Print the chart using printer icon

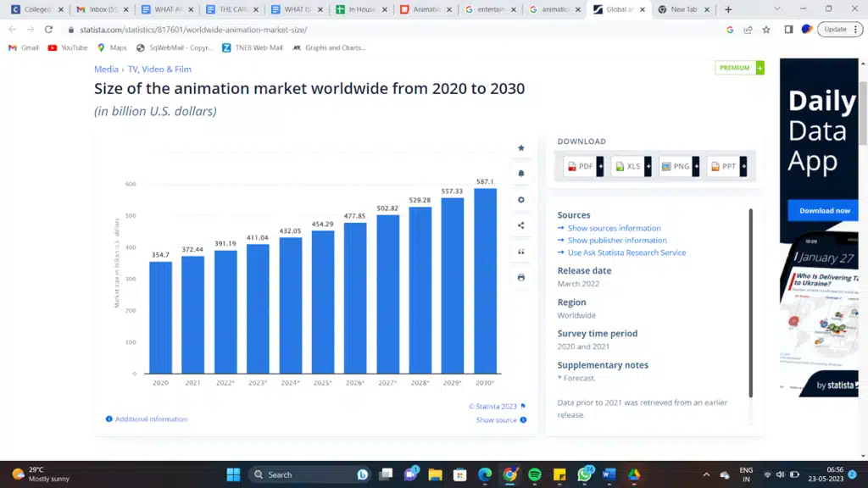(520, 277)
